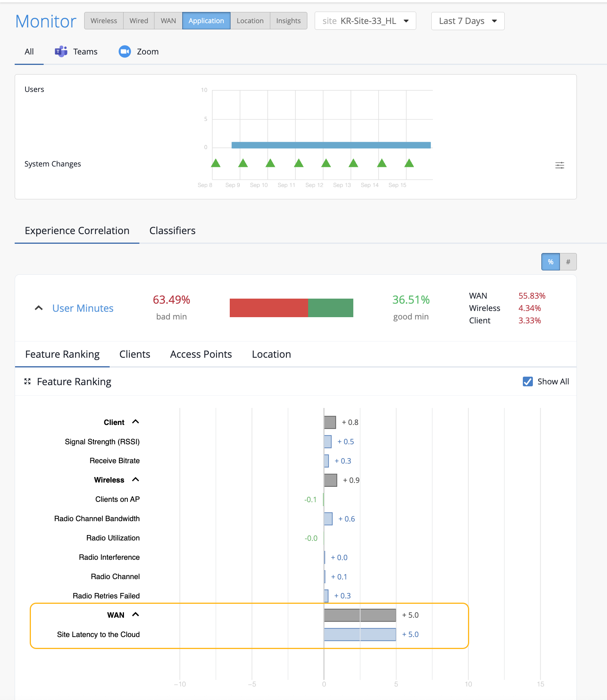The height and width of the screenshot is (700, 607).
Task: Select the Wired monitor button
Action: coord(139,21)
